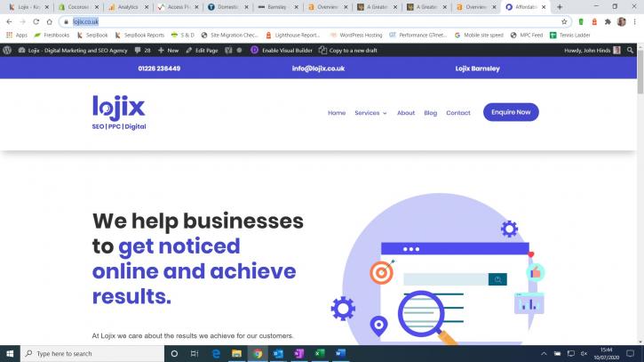Bookmark this page with the star icon
644x362 pixels.
564,22
